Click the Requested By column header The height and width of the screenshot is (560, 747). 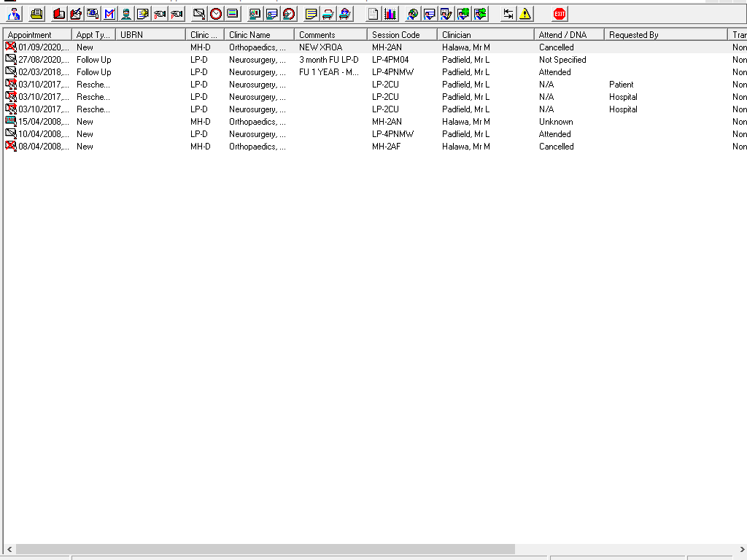click(666, 35)
